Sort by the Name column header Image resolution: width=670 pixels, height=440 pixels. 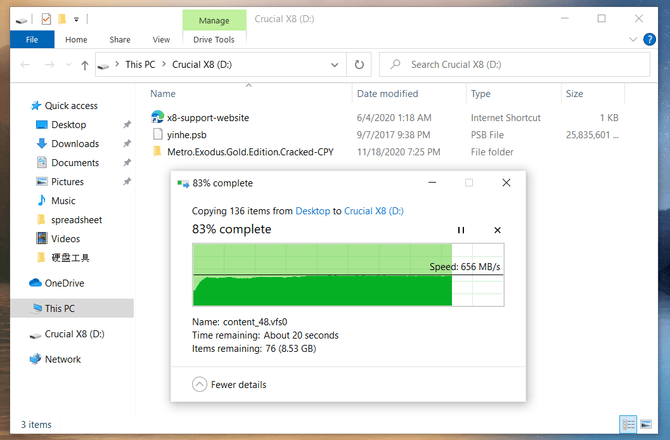coord(163,94)
